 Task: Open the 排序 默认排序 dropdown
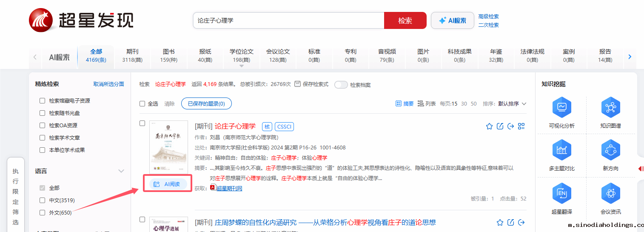coord(512,104)
